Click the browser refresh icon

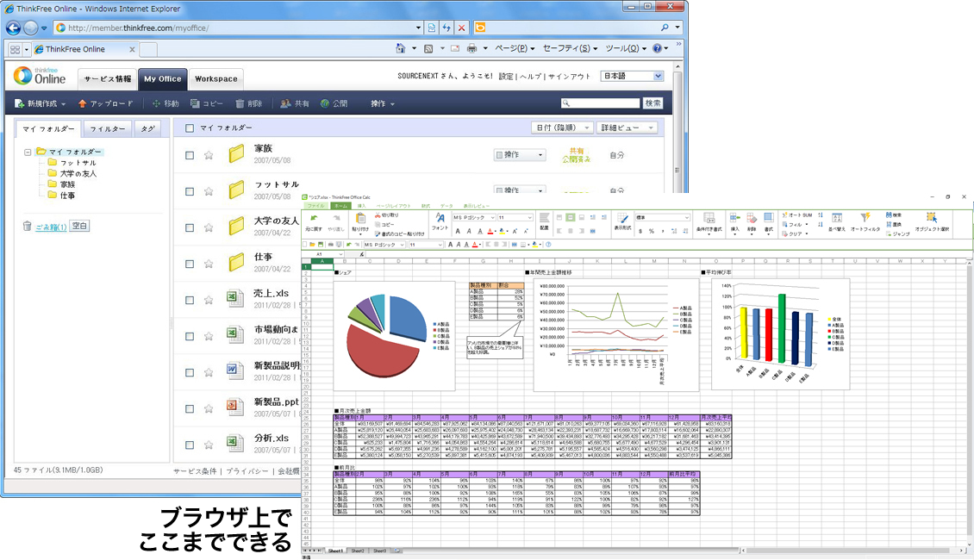(446, 28)
